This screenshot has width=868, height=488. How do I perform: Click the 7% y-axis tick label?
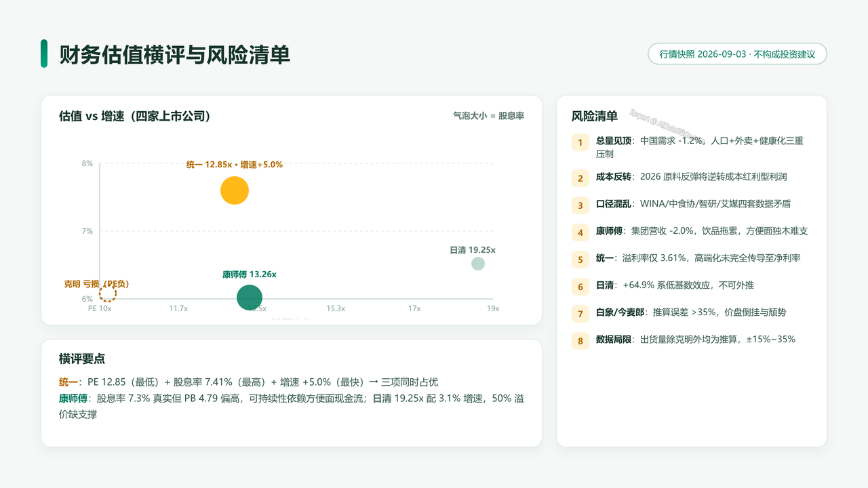tap(87, 231)
